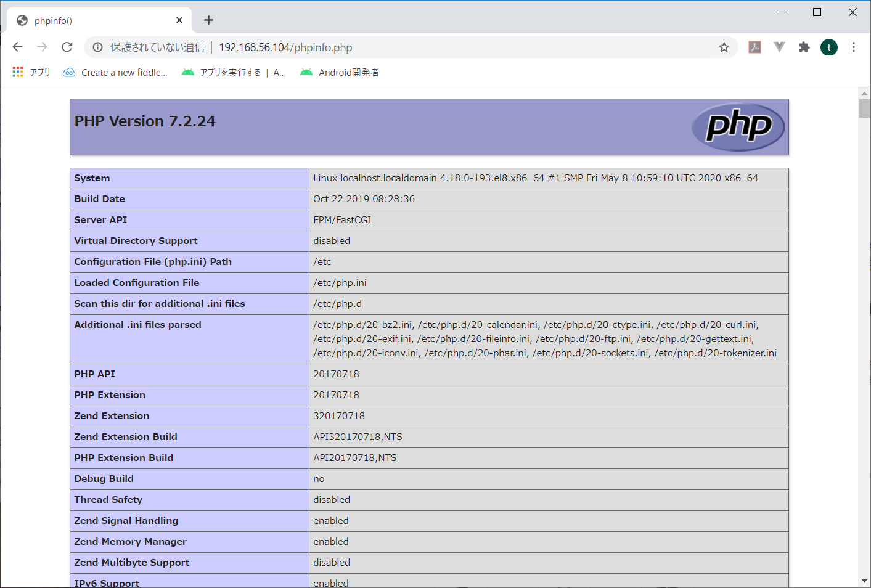Viewport: 871px width, 588px height.
Task: Click the Configuration File Path value /etc
Action: point(322,262)
